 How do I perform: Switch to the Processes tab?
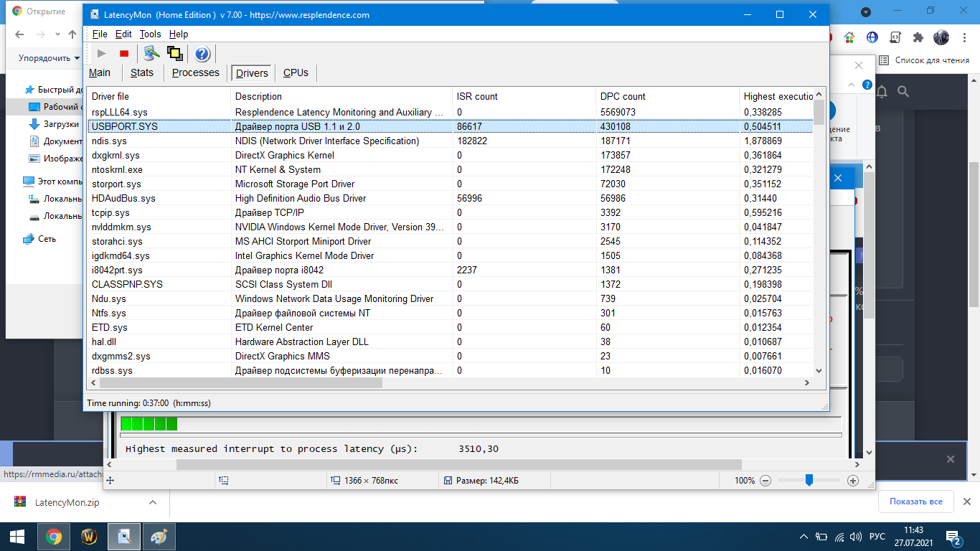196,72
